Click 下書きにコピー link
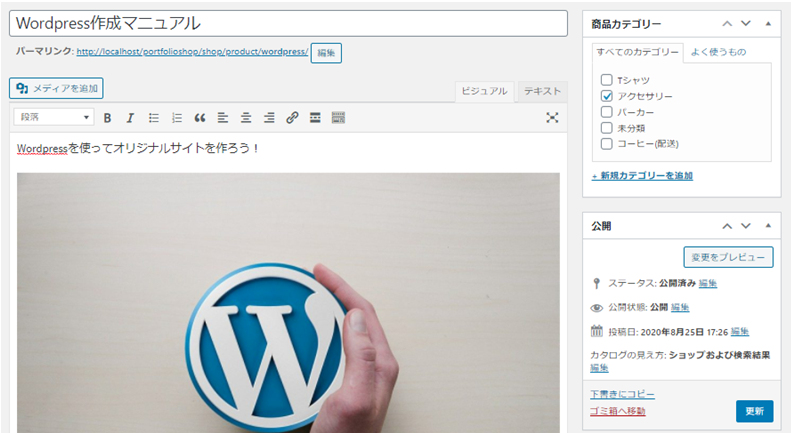The image size is (791, 433). [623, 394]
